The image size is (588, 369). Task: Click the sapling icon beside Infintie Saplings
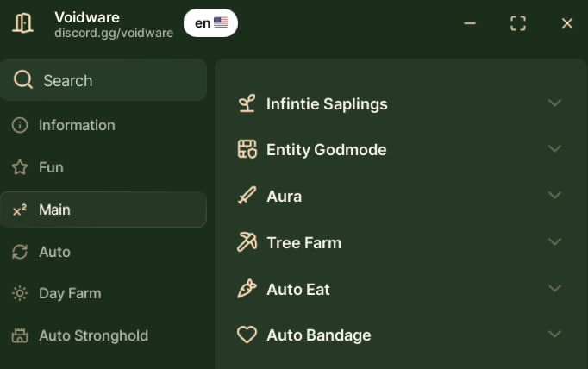(x=247, y=103)
